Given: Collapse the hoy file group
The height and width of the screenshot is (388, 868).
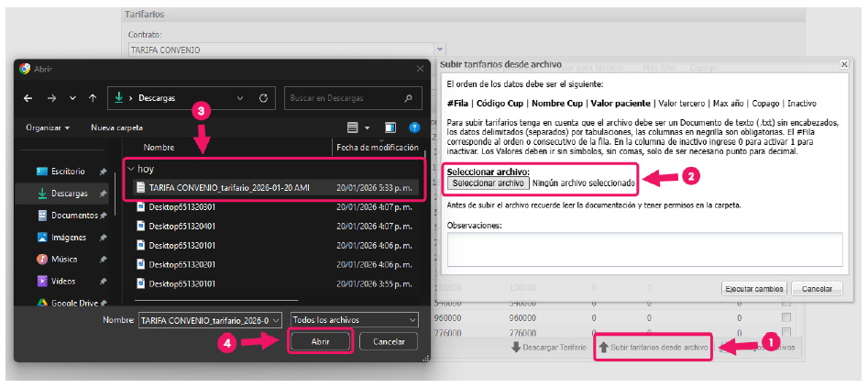Looking at the screenshot, I should 131,169.
